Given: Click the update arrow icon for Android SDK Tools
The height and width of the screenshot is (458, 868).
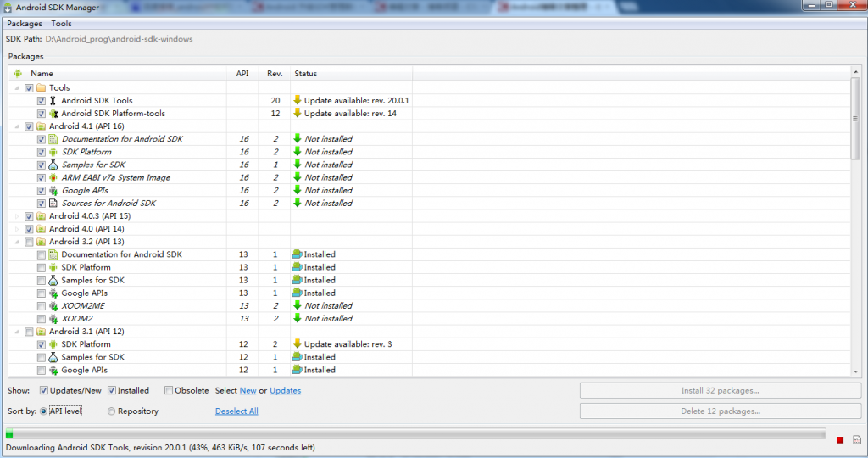Looking at the screenshot, I should 298,100.
